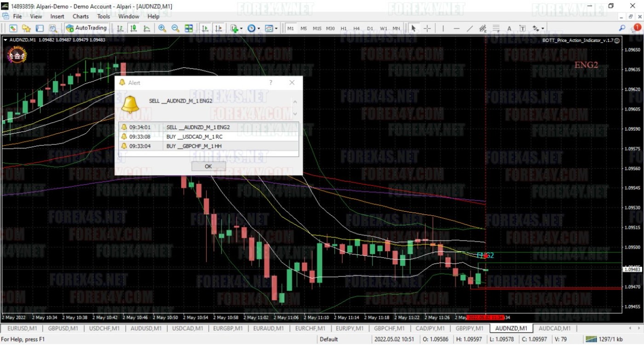Open the Charts menu
Screen dimensions: 644x345
tap(80, 17)
